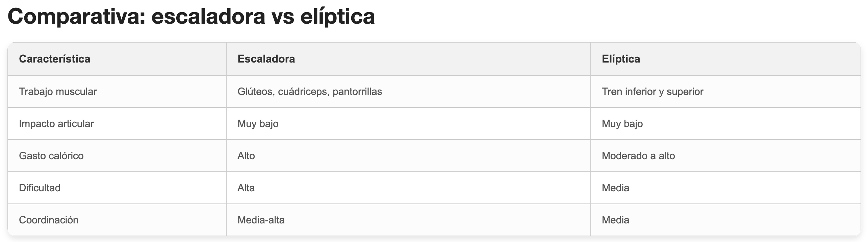868x242 pixels.
Task: Select the "Dificultad" row label
Action: (x=40, y=188)
